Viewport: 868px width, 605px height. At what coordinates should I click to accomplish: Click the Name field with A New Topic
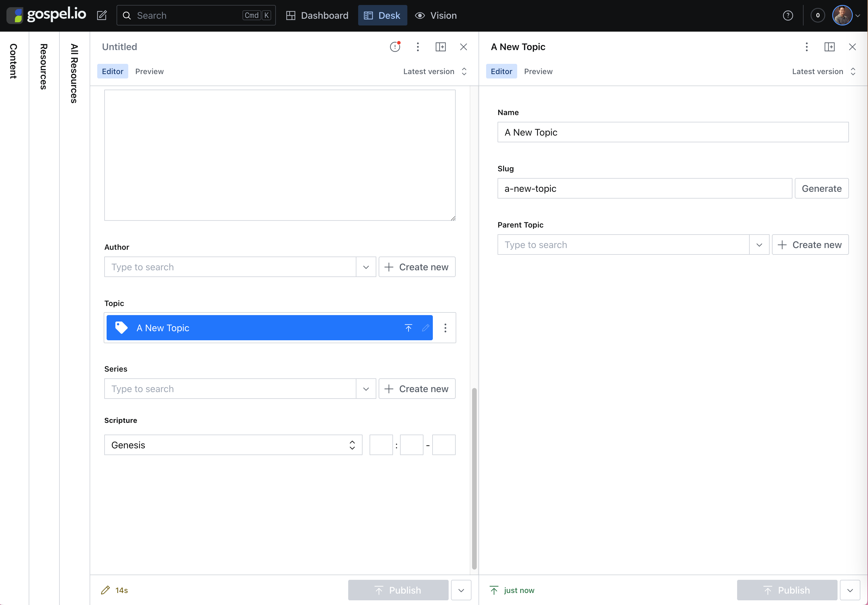673,132
